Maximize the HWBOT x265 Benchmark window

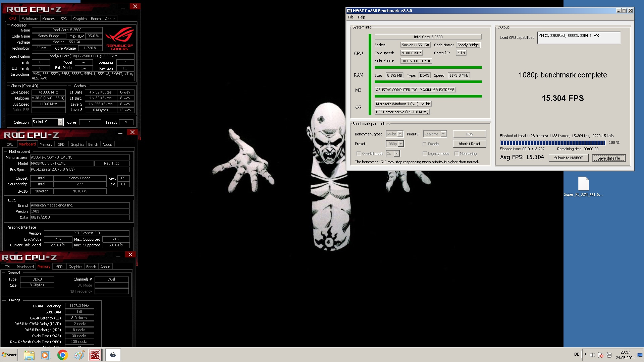click(624, 11)
